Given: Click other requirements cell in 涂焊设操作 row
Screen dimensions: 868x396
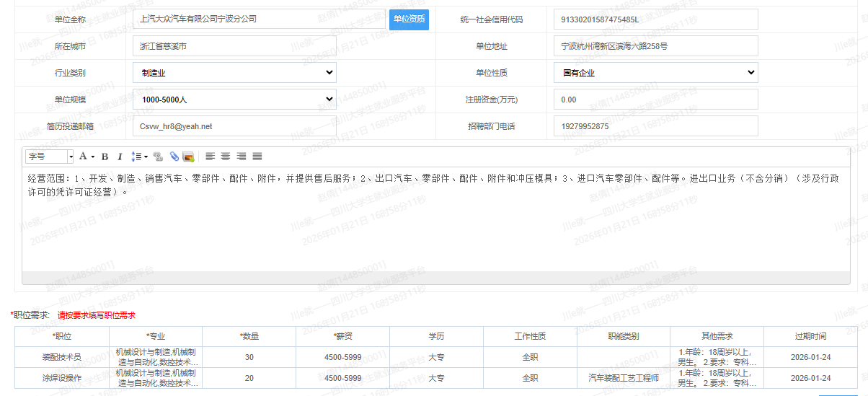Looking at the screenshot, I should pyautogui.click(x=717, y=378).
